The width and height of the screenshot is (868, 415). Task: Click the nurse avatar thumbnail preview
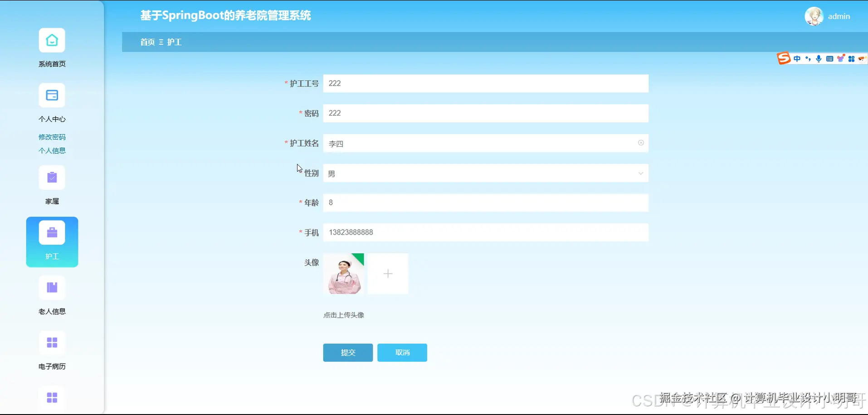(x=344, y=274)
